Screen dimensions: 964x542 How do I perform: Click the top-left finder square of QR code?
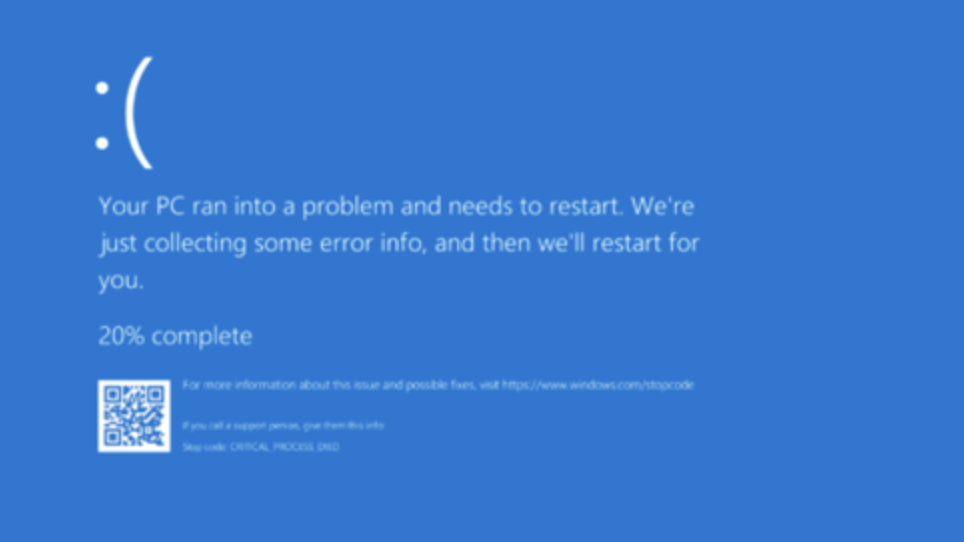[113, 395]
